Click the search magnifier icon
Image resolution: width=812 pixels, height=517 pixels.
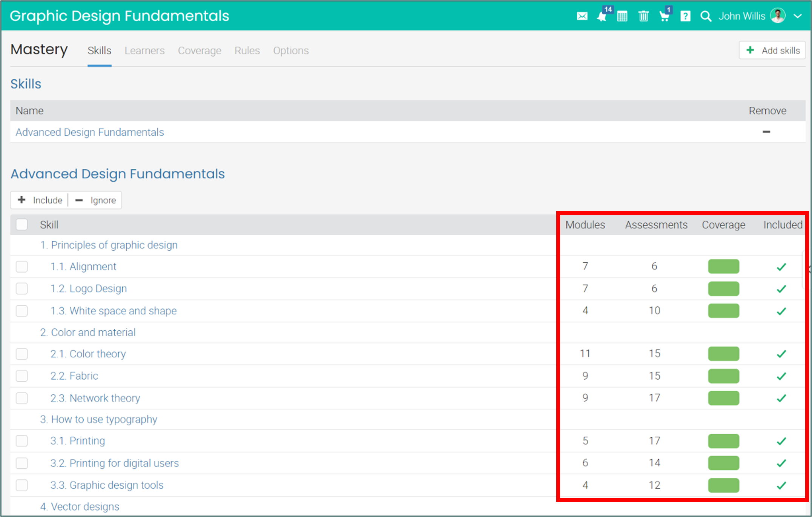(706, 16)
